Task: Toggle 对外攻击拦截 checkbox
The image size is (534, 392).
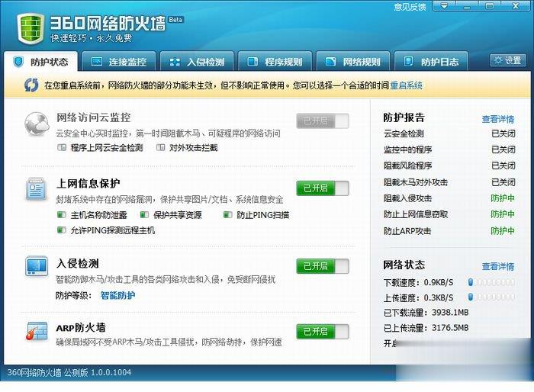Action: [160, 147]
